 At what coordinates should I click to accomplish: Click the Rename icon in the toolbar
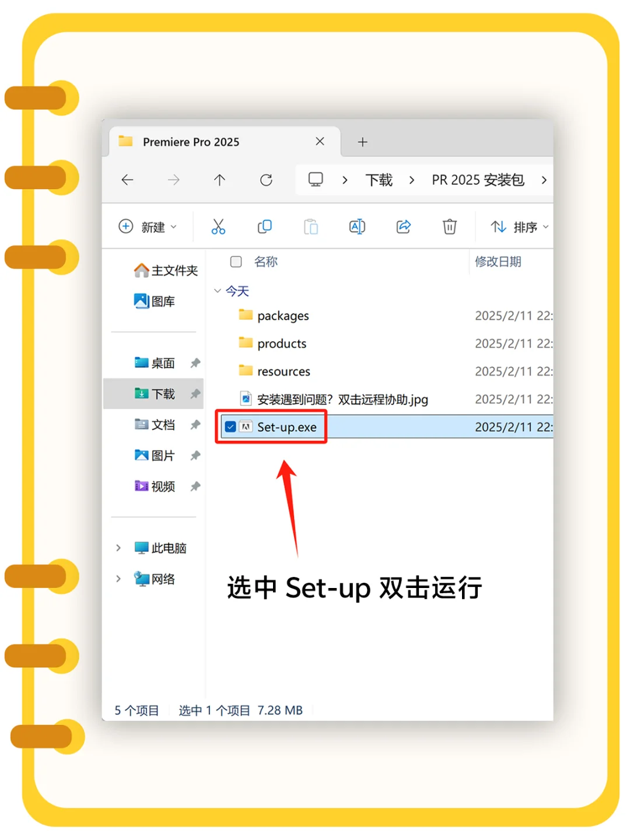[x=357, y=227]
